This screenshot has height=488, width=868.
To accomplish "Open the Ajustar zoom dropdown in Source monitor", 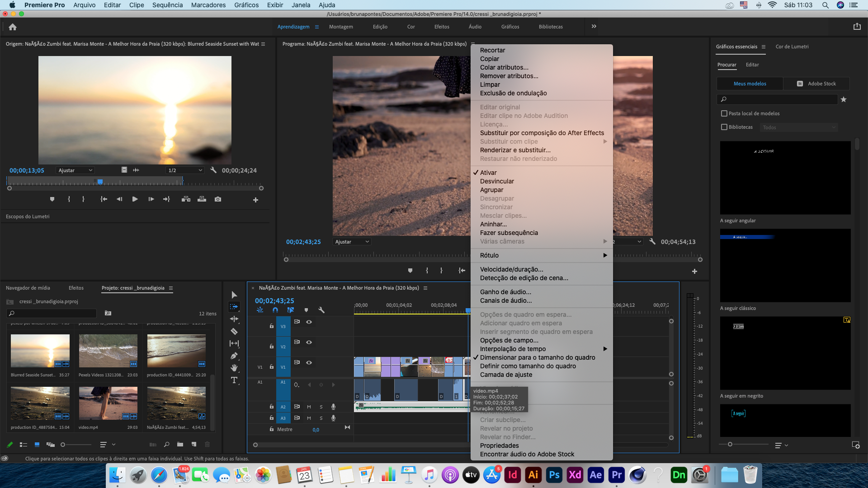I will coord(75,170).
